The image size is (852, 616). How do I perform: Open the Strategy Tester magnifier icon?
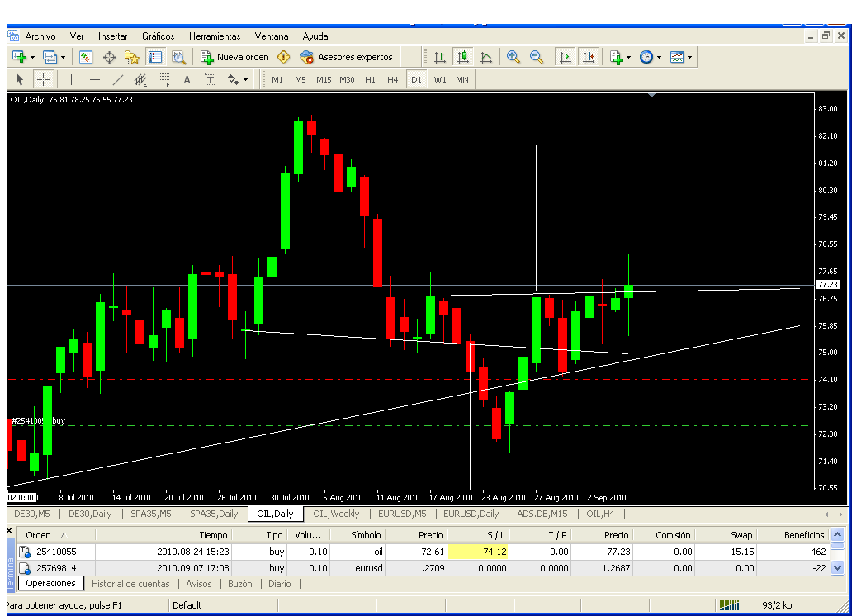179,57
